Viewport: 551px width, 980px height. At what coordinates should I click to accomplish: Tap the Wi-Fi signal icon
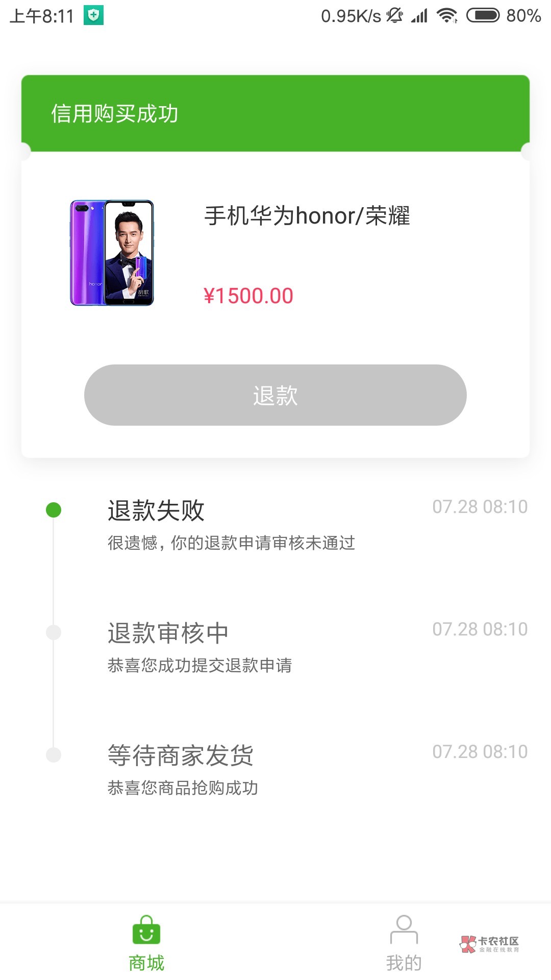447,16
